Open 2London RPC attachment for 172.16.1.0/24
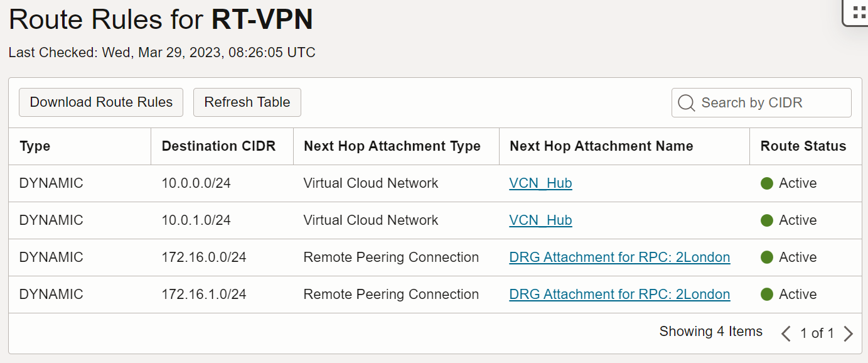 point(619,295)
